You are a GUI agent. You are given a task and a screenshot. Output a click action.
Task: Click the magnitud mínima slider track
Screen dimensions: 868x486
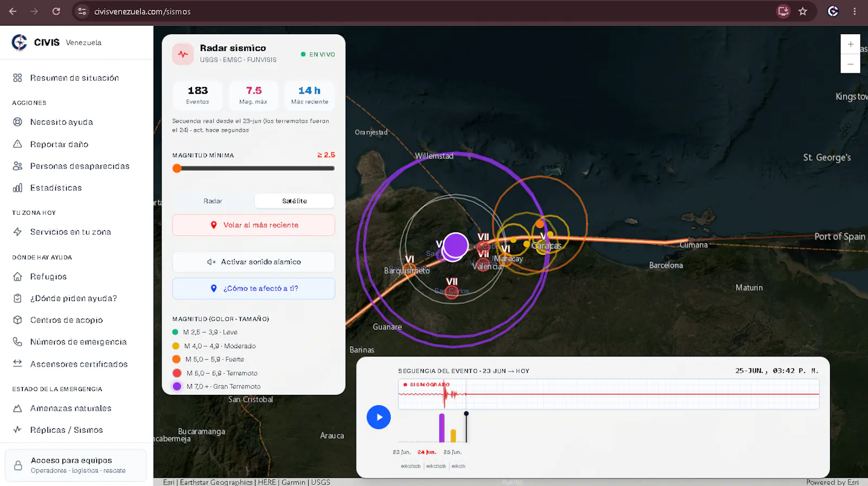253,169
